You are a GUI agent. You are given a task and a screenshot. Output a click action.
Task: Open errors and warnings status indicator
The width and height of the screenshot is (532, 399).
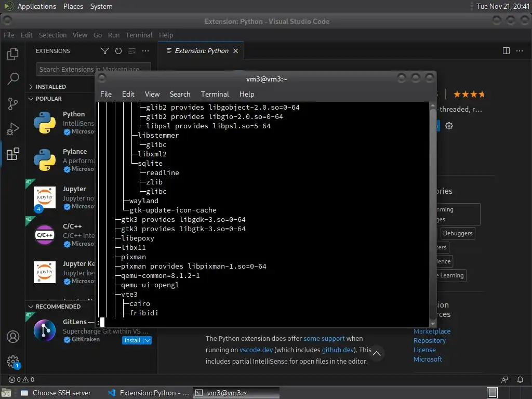click(x=21, y=380)
